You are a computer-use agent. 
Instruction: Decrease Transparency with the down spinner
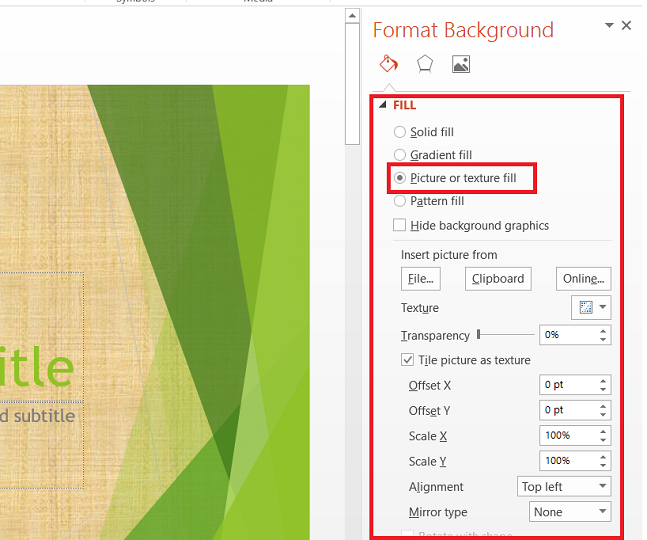(x=603, y=339)
